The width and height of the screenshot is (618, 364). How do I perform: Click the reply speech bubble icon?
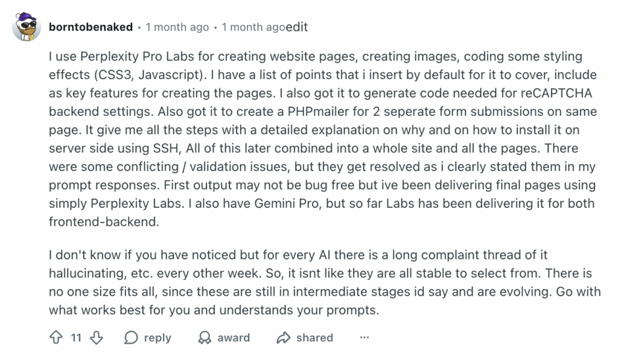(131, 337)
